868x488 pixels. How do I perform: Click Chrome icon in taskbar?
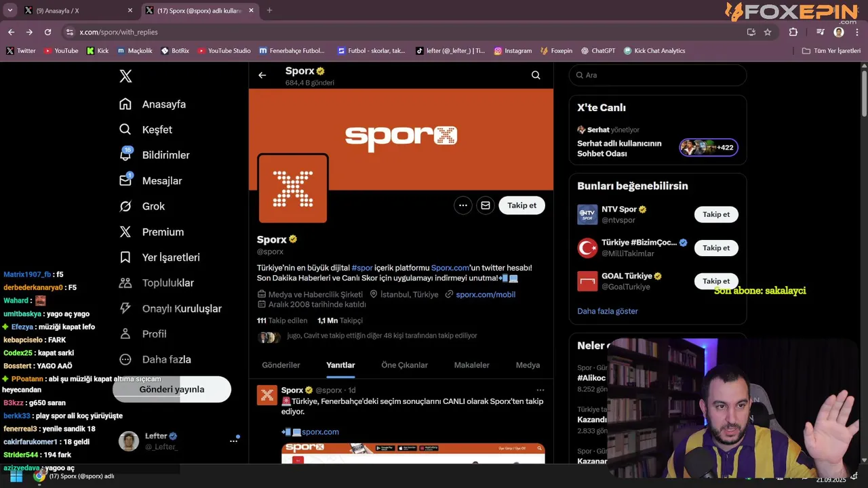40,476
